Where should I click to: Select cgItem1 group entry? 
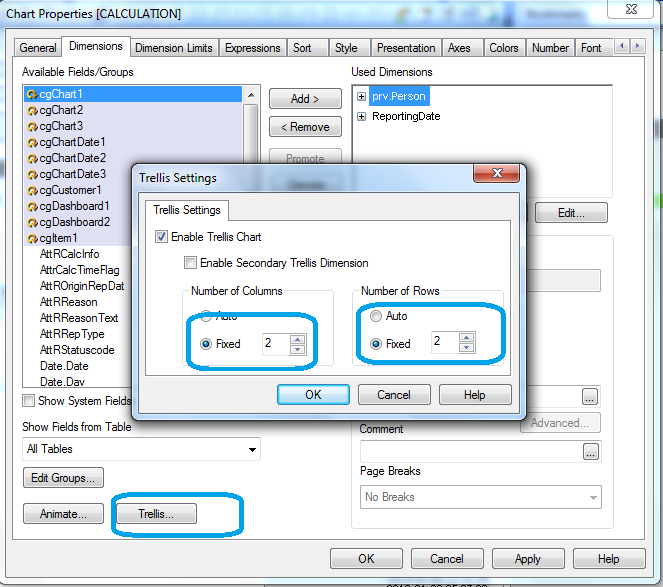coord(78,239)
